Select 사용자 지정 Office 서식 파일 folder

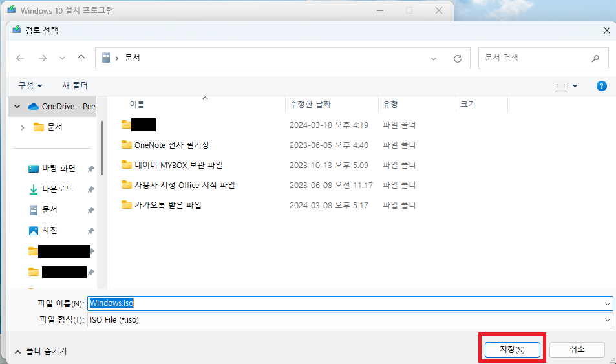[x=185, y=185]
